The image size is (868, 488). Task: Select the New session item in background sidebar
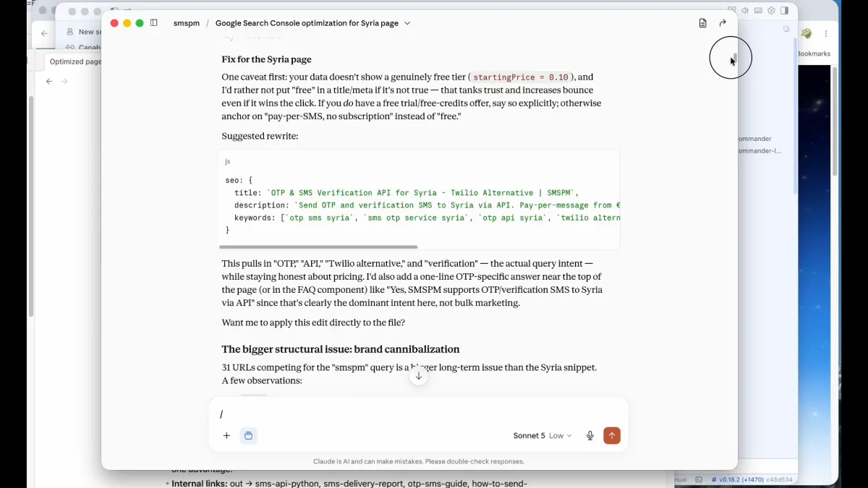(x=83, y=32)
